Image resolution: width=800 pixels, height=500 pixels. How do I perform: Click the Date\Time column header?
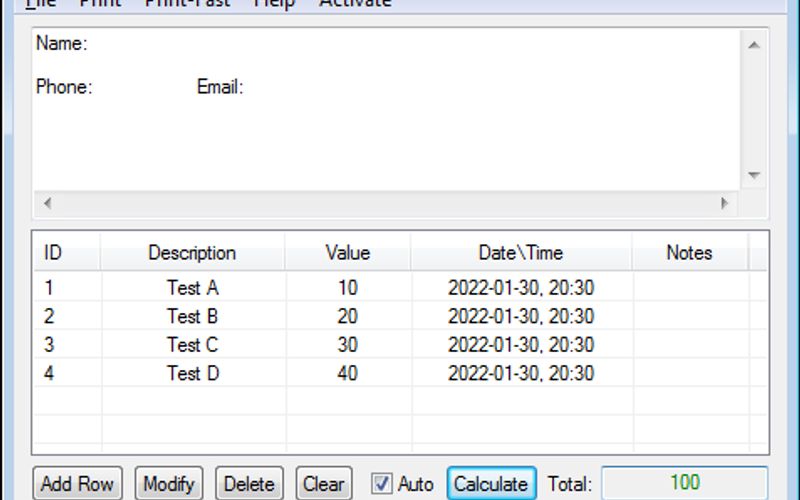coord(520,253)
